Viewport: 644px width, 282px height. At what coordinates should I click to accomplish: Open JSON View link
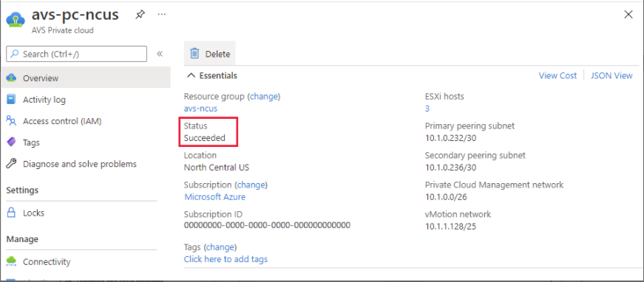(611, 75)
